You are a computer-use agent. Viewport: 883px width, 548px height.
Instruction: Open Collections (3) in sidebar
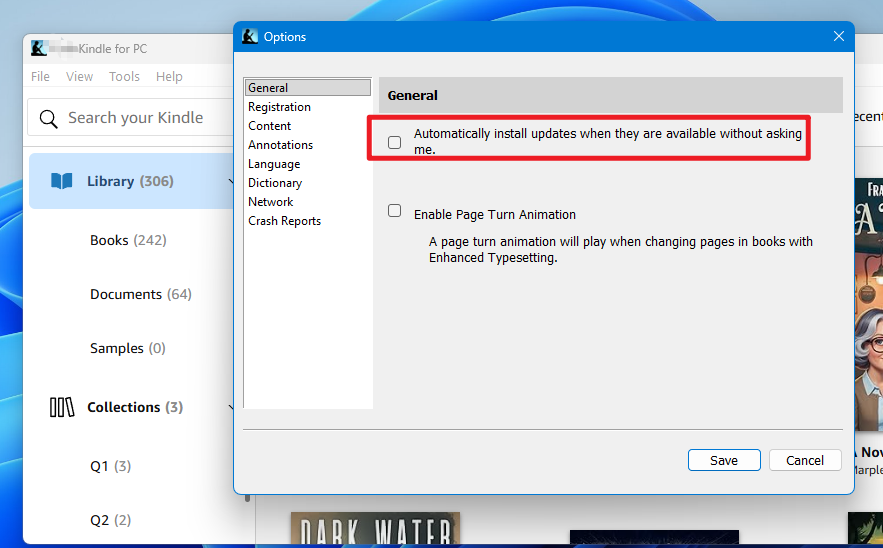[135, 407]
